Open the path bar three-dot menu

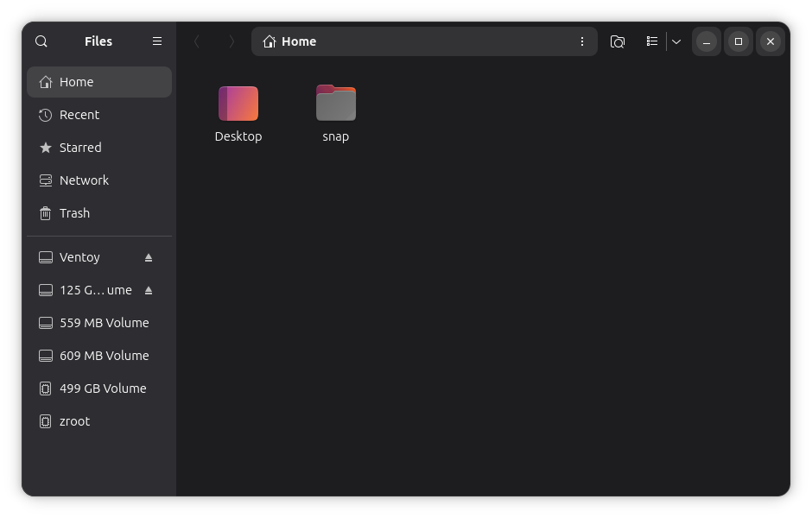tap(581, 41)
